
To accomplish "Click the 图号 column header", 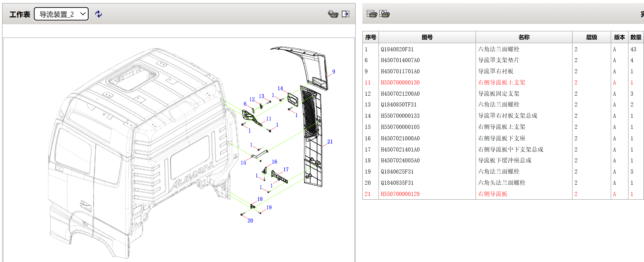I will [427, 37].
